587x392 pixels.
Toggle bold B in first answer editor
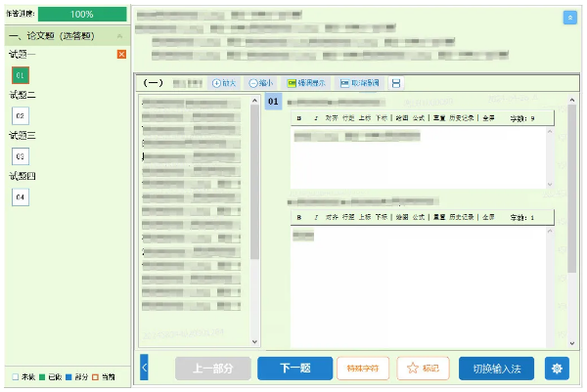coord(299,118)
